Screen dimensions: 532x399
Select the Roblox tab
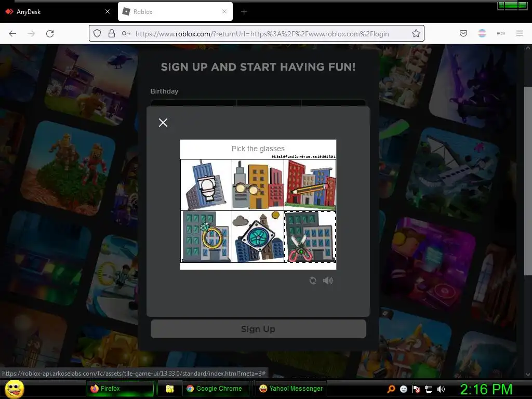click(176, 12)
